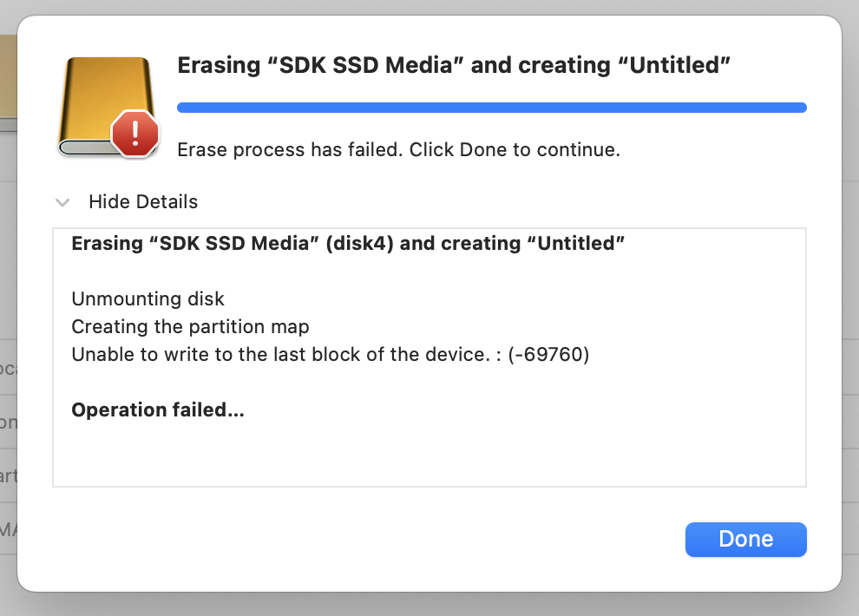
Task: Click the bold 'Operation failed...' line
Action: tap(158, 410)
